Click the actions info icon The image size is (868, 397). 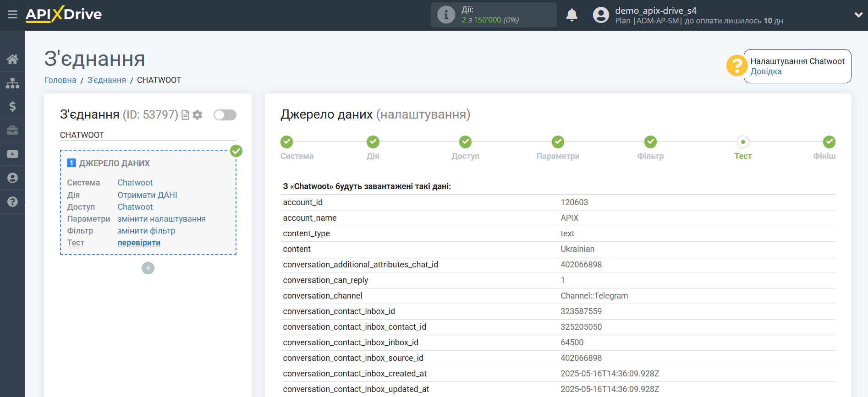click(446, 15)
